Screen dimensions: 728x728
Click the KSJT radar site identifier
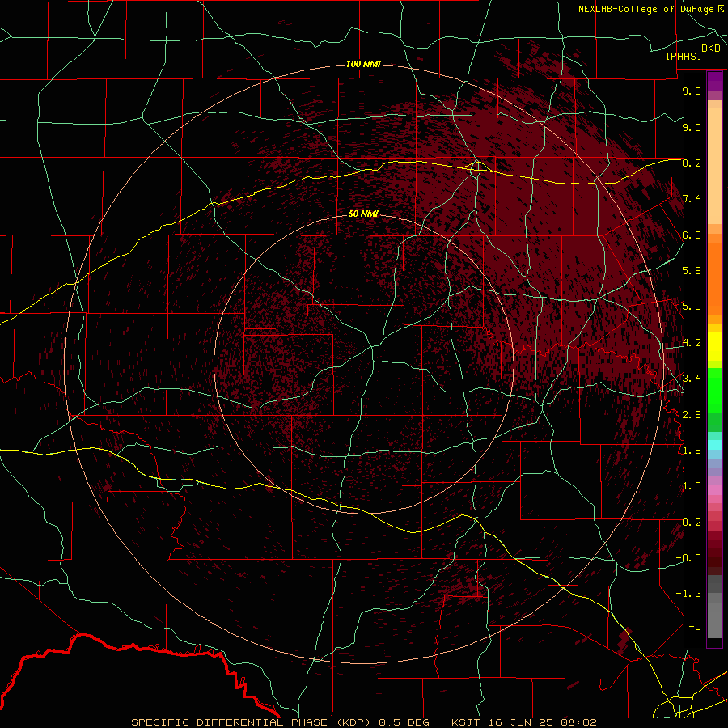pyautogui.click(x=465, y=722)
